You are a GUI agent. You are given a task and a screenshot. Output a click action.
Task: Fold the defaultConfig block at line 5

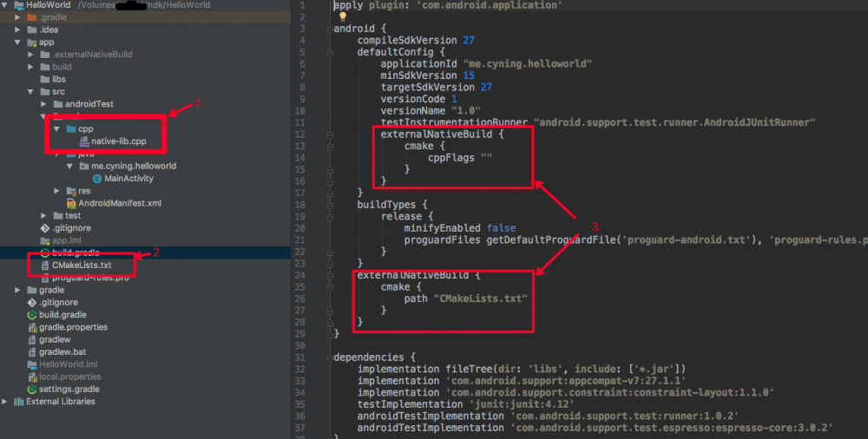pos(330,53)
